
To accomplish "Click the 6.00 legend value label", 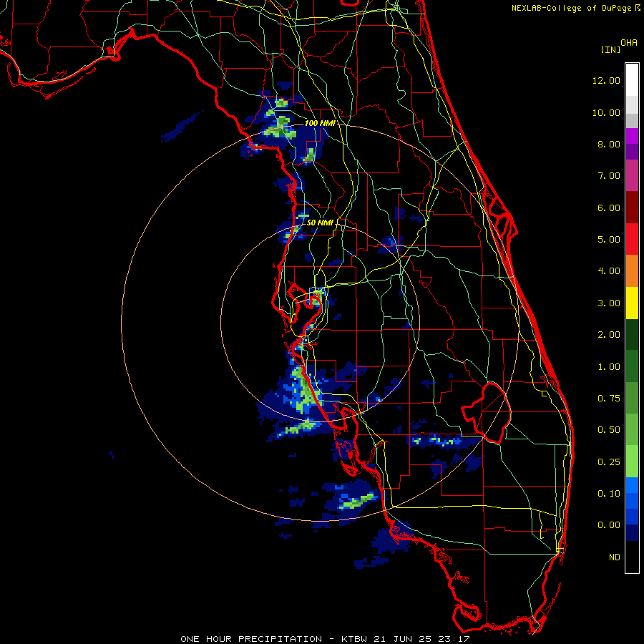I will 609,208.
